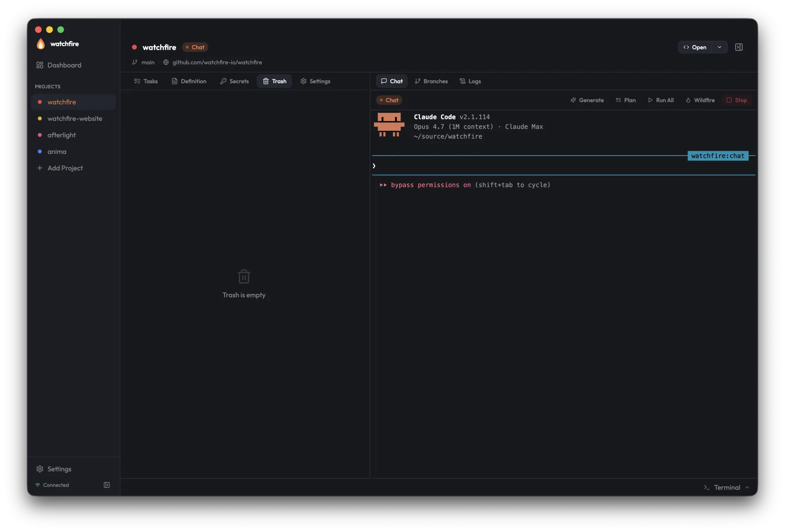785x532 pixels.
Task: Click the bypass permissions on text
Action: point(431,185)
